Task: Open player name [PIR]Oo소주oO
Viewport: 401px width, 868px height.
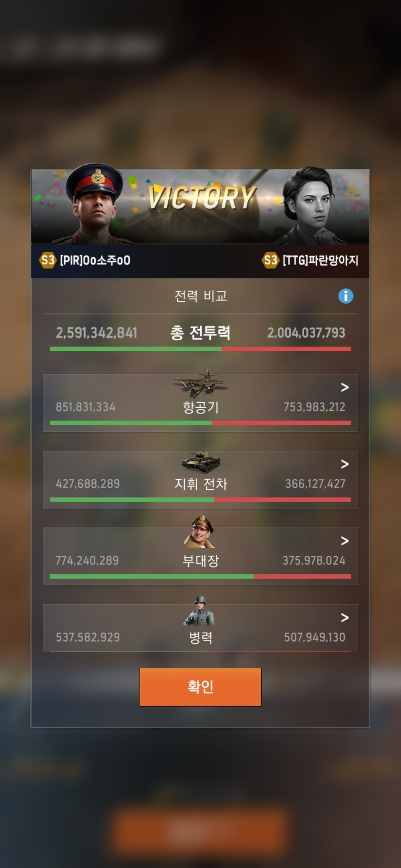Action: 95,260
